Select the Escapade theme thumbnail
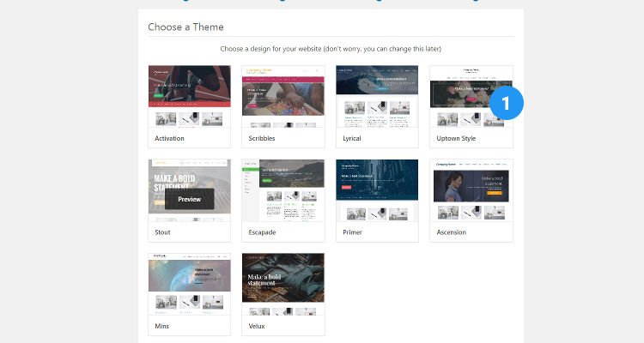 point(283,190)
